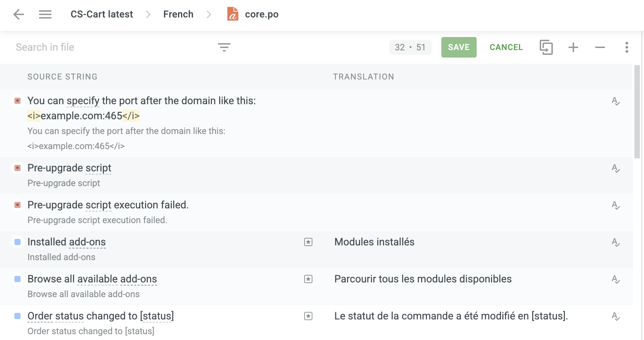Click the vertical scrollbar thumb

click(x=637, y=112)
